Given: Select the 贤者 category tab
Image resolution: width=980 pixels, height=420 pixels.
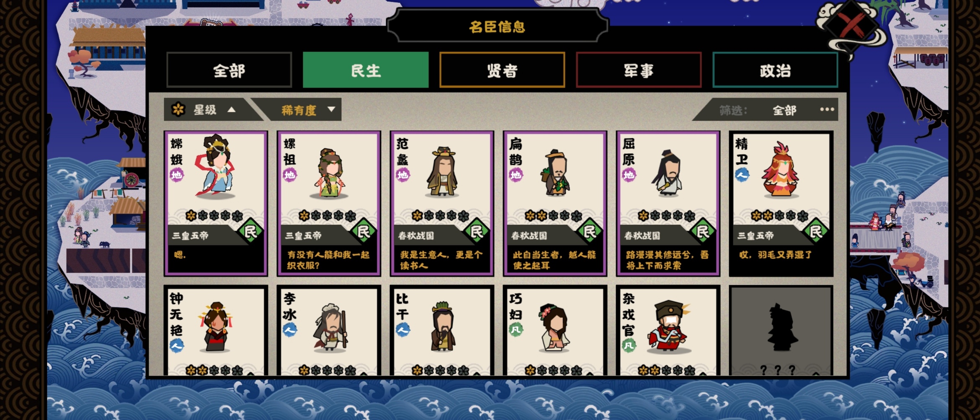Looking at the screenshot, I should [x=502, y=70].
